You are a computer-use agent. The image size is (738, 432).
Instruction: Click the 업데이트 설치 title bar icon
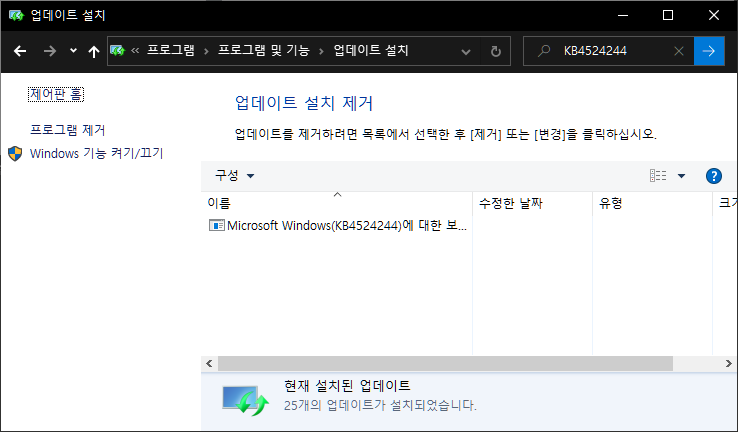16,16
